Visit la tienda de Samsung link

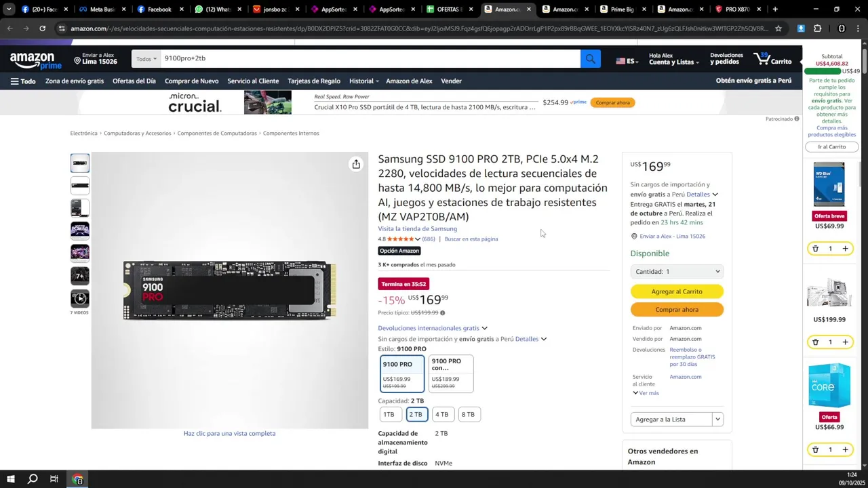[417, 229]
